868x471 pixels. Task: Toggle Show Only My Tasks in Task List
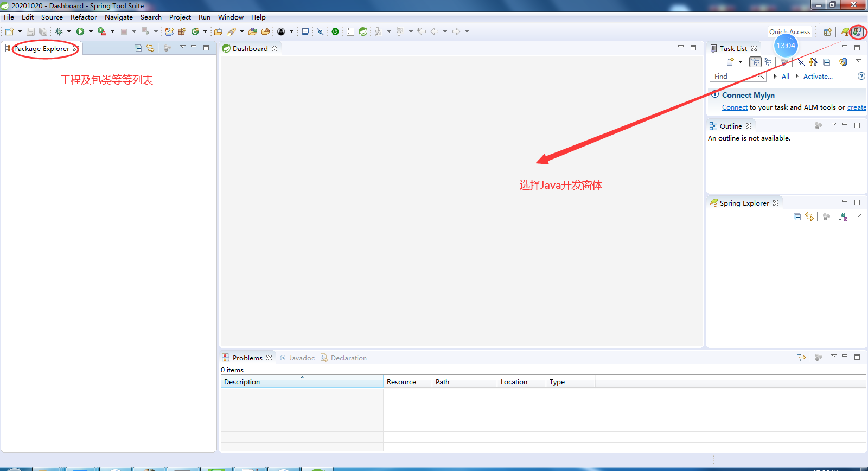tap(813, 62)
